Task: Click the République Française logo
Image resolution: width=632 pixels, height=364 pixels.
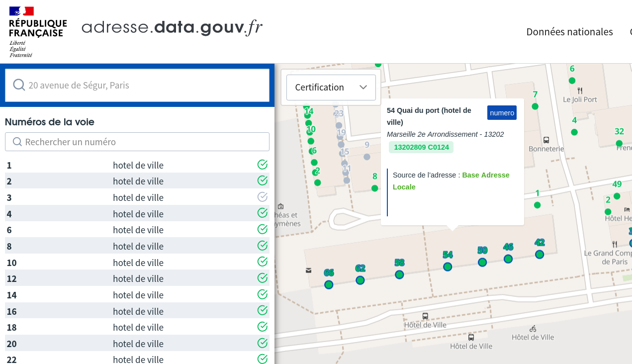Action: (38, 32)
